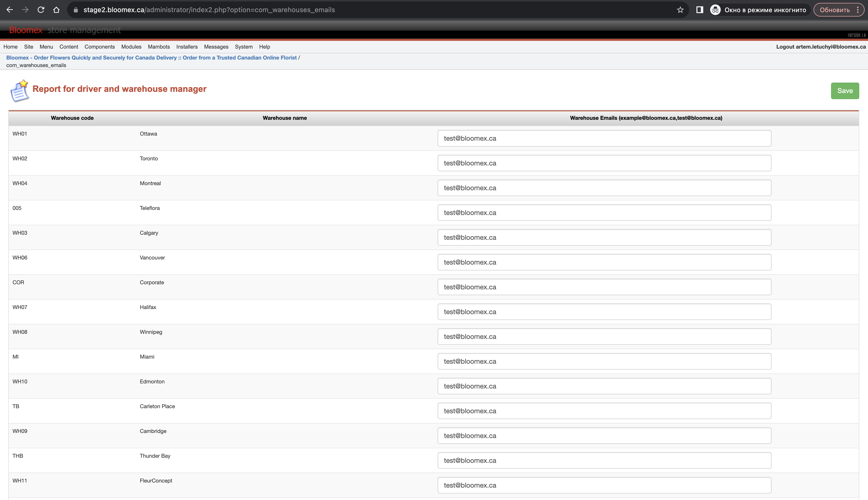The image size is (868, 500).
Task: Edit the Teleflora warehouse email field
Action: 604,213
